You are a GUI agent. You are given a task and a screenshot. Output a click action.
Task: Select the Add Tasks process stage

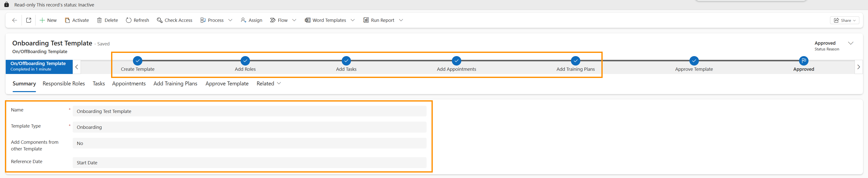click(x=346, y=61)
